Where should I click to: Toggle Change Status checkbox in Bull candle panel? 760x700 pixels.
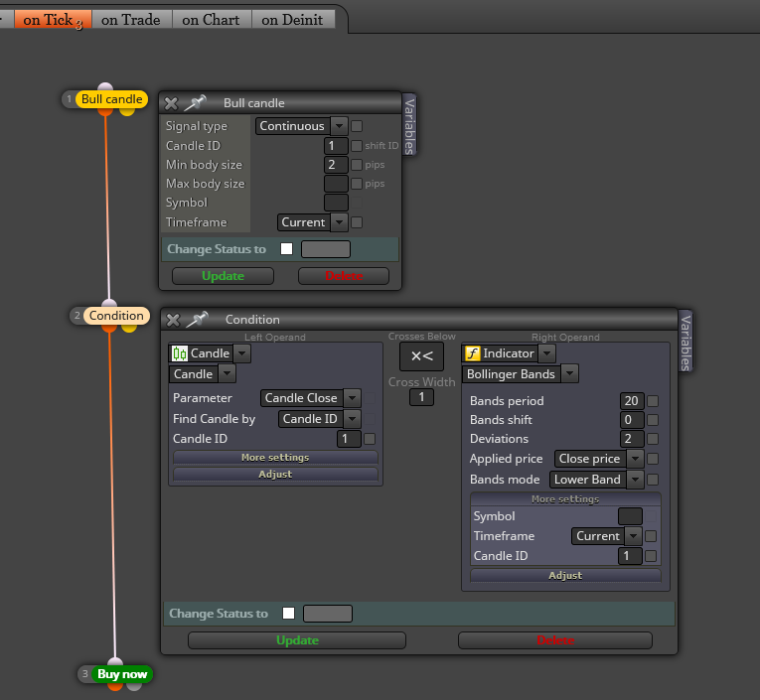(x=286, y=249)
